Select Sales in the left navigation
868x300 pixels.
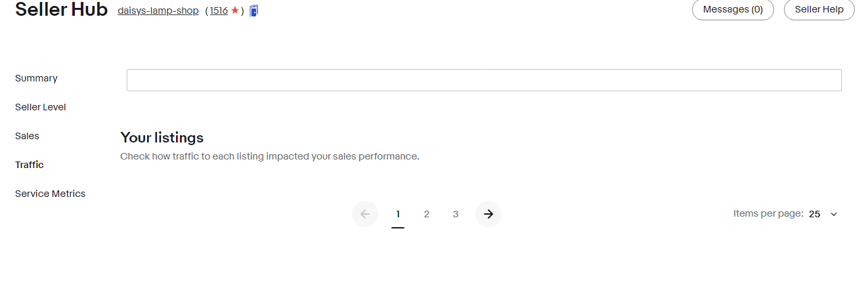click(27, 136)
